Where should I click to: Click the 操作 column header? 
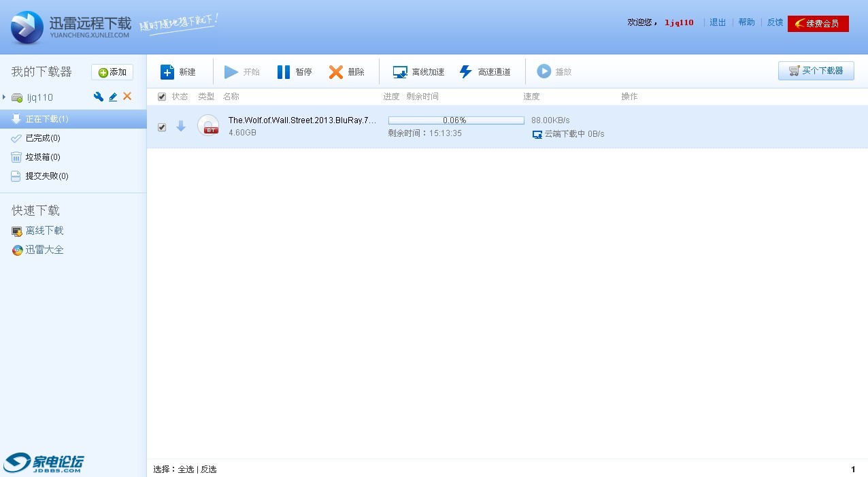[629, 97]
